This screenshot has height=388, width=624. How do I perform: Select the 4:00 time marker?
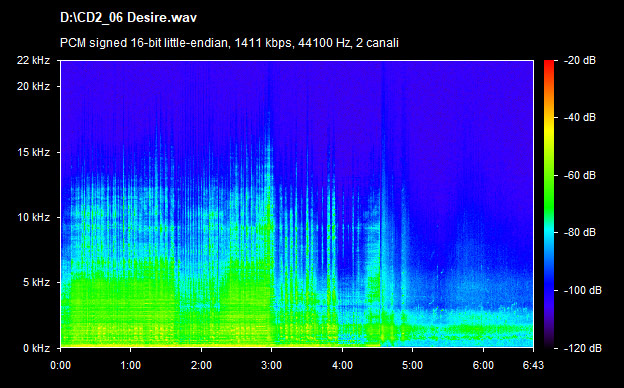coord(342,365)
